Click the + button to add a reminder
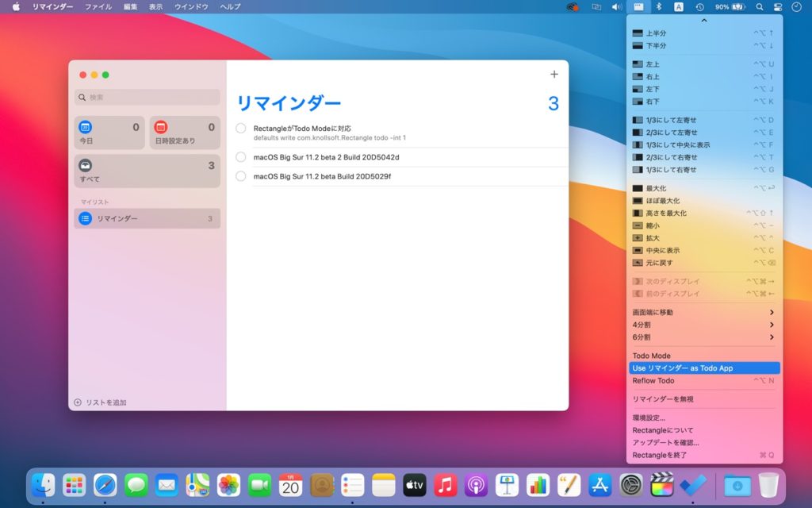The image size is (812, 508). (553, 74)
